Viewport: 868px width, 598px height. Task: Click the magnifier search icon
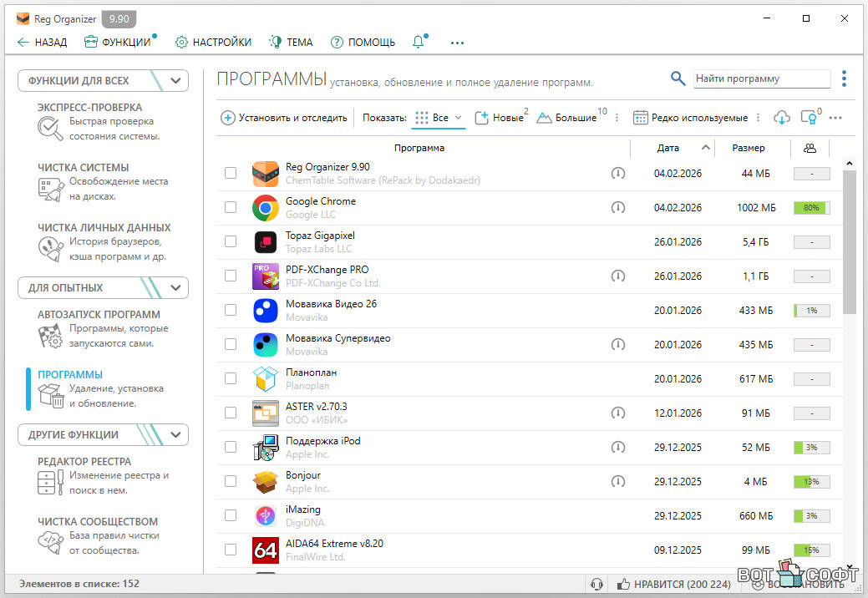[x=678, y=79]
